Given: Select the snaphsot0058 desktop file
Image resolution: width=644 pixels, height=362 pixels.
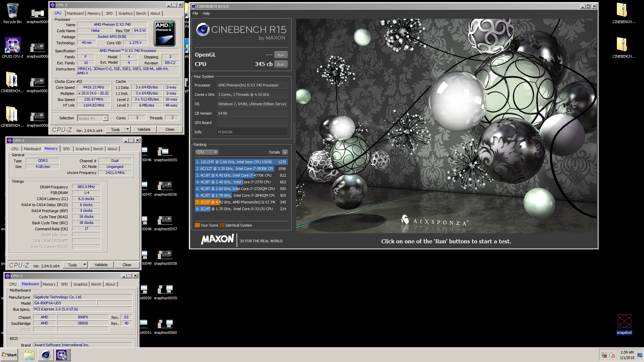Looking at the screenshot, I should tap(165, 258).
